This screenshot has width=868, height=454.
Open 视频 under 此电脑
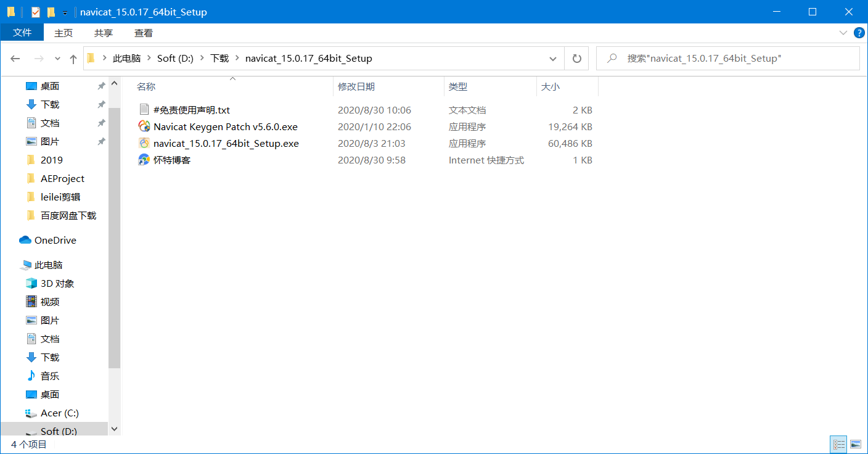click(x=50, y=302)
